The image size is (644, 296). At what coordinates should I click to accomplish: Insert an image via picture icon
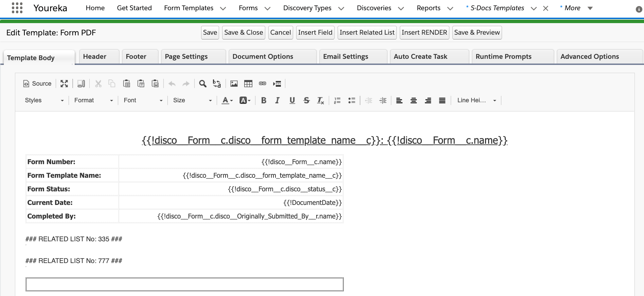click(x=234, y=84)
